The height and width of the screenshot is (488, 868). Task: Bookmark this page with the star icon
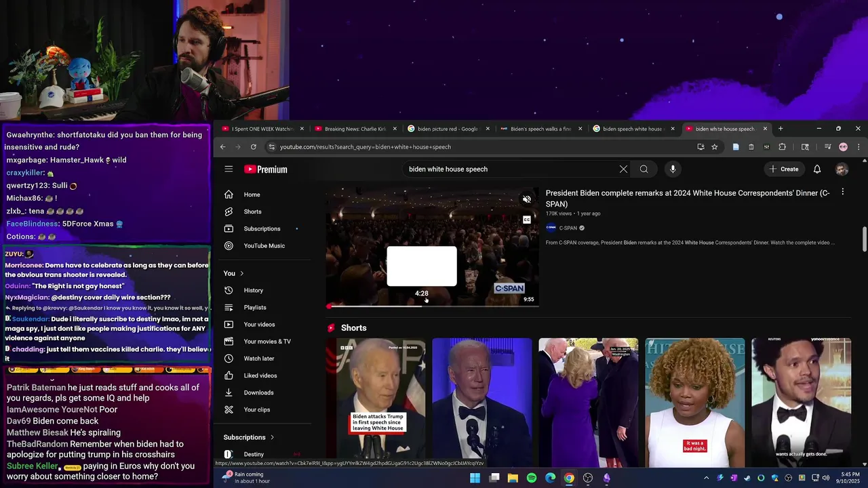click(x=714, y=147)
